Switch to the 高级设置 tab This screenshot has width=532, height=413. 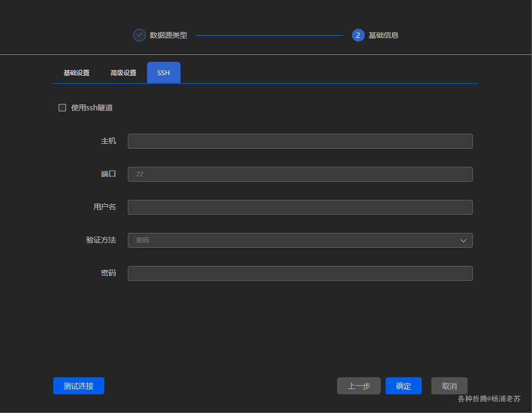point(123,72)
